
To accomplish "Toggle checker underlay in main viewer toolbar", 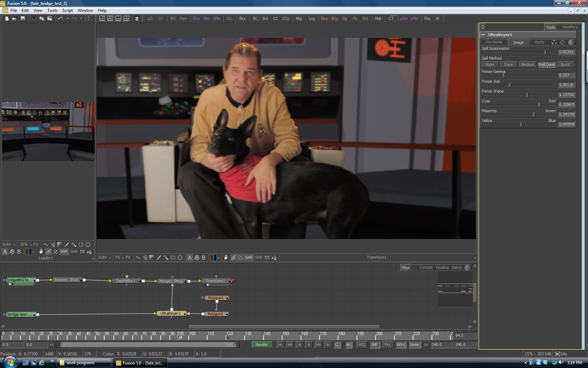I will click(240, 258).
